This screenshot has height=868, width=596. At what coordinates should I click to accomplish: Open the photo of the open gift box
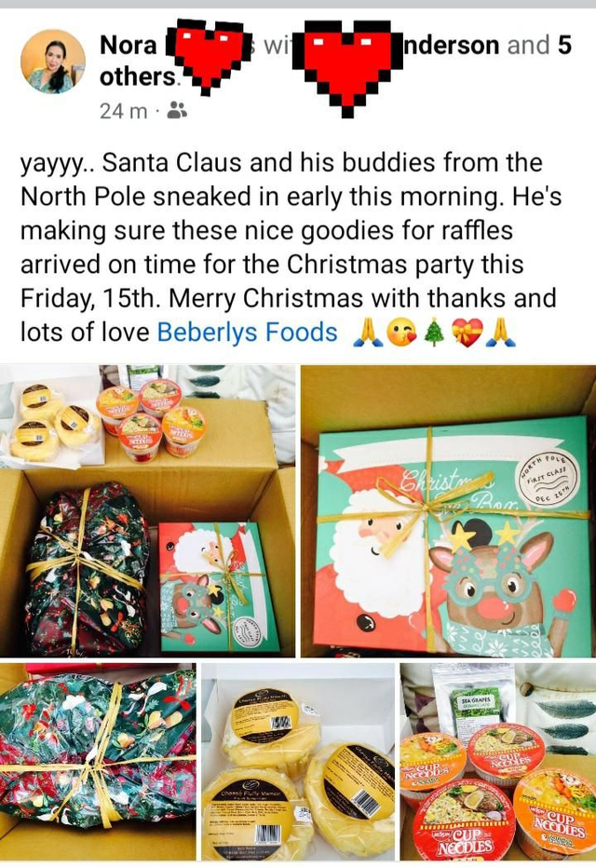click(147, 510)
